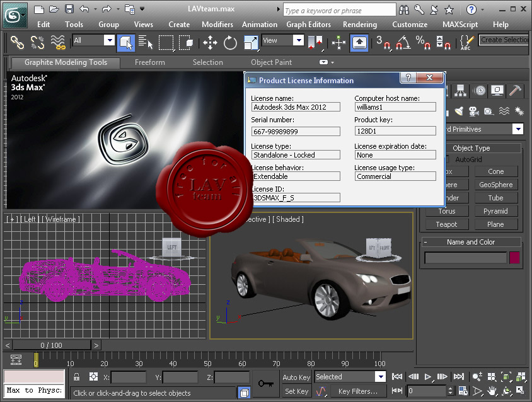Redo action arrow icon

tap(107, 9)
